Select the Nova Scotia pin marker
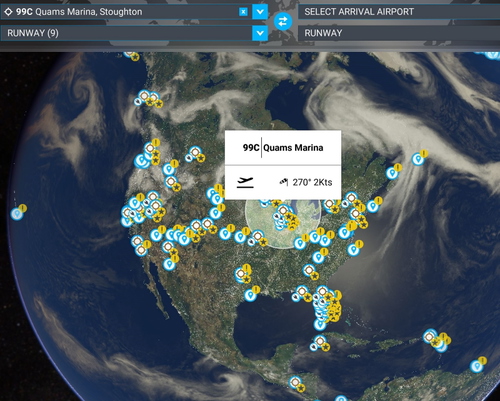The height and width of the screenshot is (401, 500). pyautogui.click(x=392, y=173)
